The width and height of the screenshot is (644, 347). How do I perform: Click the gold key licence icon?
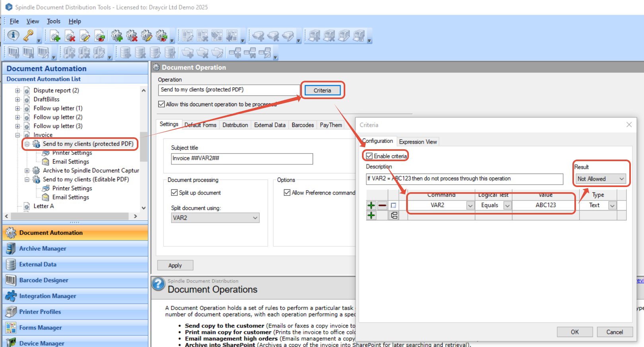click(x=28, y=36)
